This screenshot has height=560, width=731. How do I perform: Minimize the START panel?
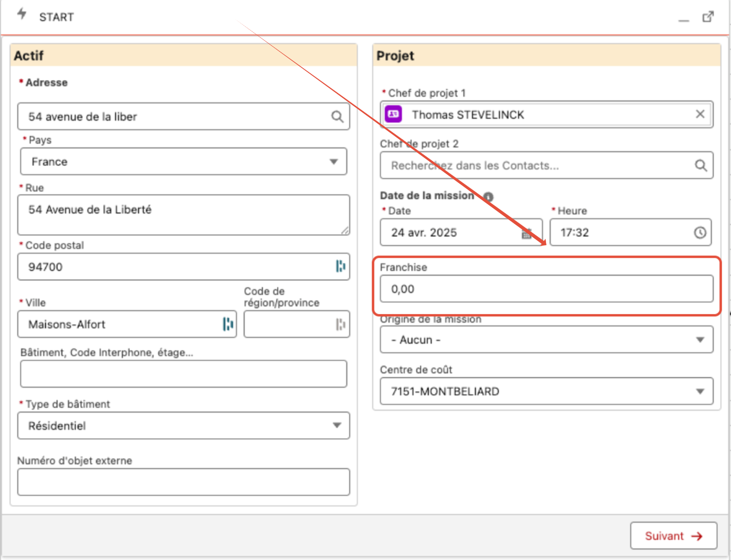[x=684, y=20]
